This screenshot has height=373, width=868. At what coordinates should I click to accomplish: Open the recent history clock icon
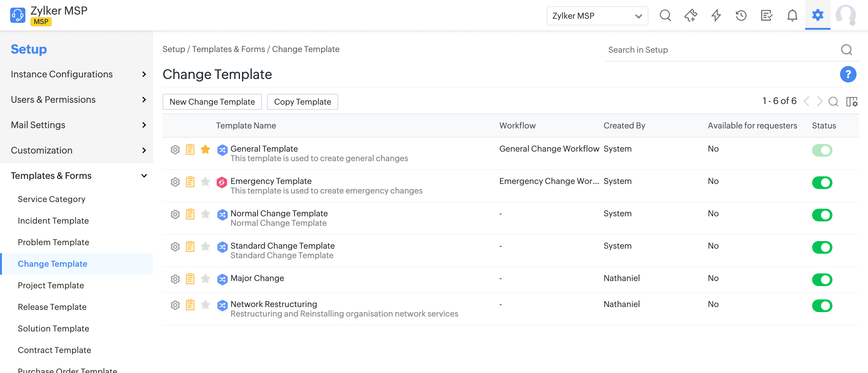(x=741, y=16)
